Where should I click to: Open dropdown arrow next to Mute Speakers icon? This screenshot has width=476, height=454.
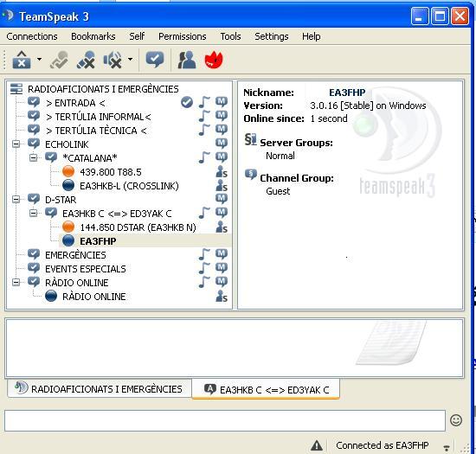click(x=130, y=59)
